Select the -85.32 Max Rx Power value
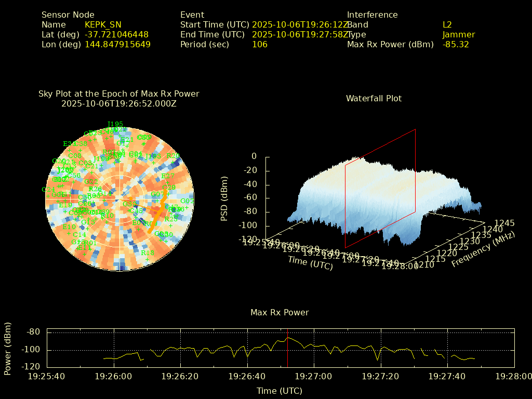This screenshot has height=399, width=532. 456,44
